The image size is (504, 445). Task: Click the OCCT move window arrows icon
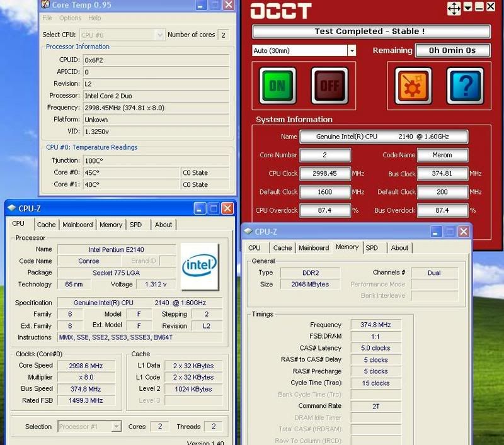(454, 8)
